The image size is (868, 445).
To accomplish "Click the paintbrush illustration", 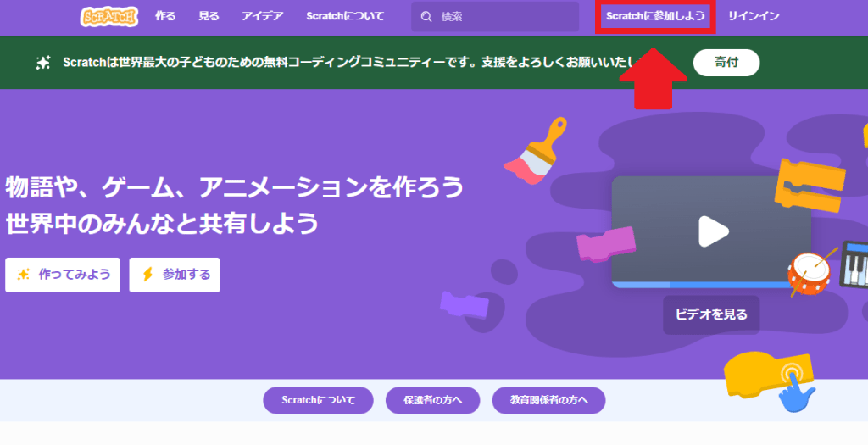I will [536, 151].
